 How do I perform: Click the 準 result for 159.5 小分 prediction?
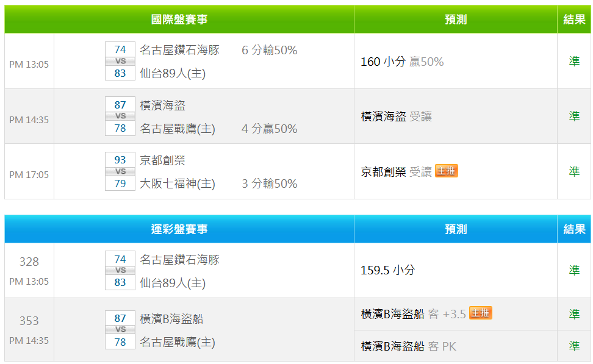tap(573, 270)
